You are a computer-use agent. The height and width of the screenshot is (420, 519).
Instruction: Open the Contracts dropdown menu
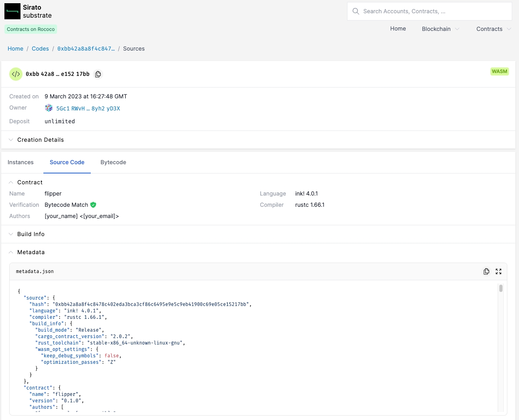pos(493,29)
